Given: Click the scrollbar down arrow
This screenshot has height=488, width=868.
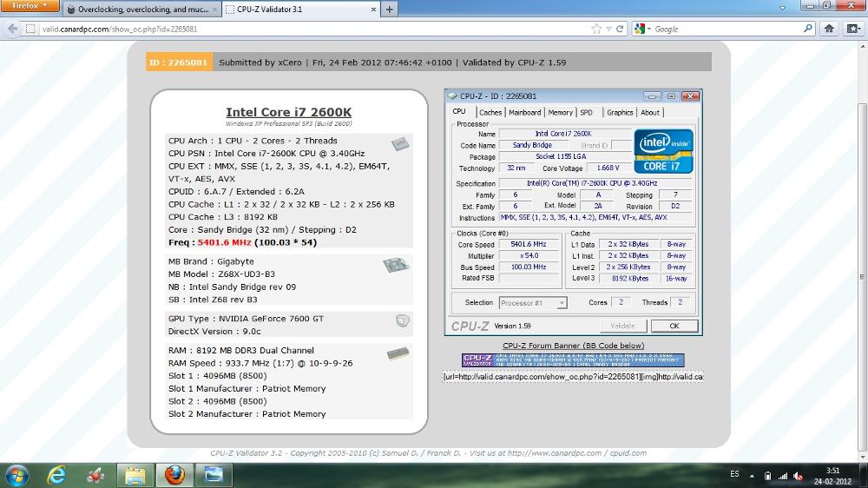Looking at the screenshot, I should (863, 458).
